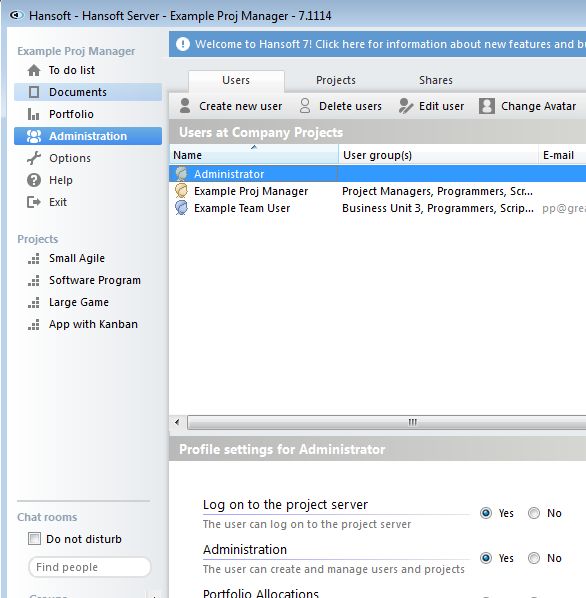Click the Hansoft eye logo in the title bar
The image size is (586, 598).
pos(16,15)
